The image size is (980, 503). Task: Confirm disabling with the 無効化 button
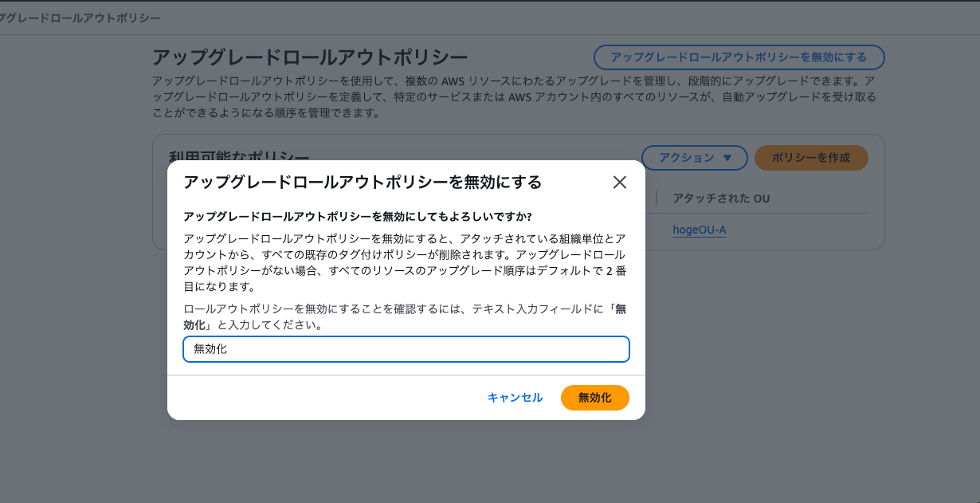(x=594, y=397)
